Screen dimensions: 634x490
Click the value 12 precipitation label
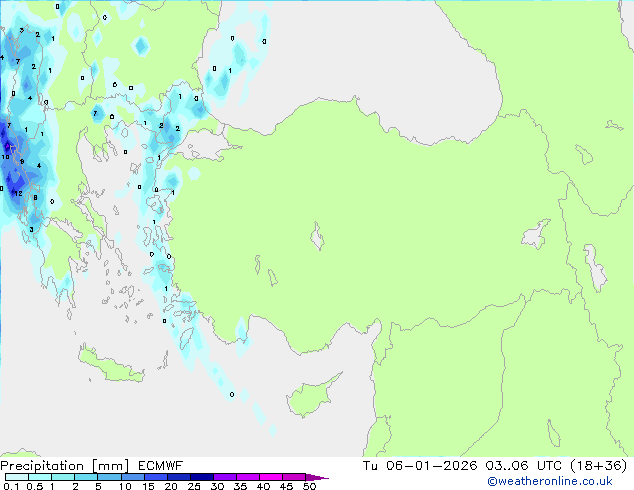pyautogui.click(x=17, y=193)
